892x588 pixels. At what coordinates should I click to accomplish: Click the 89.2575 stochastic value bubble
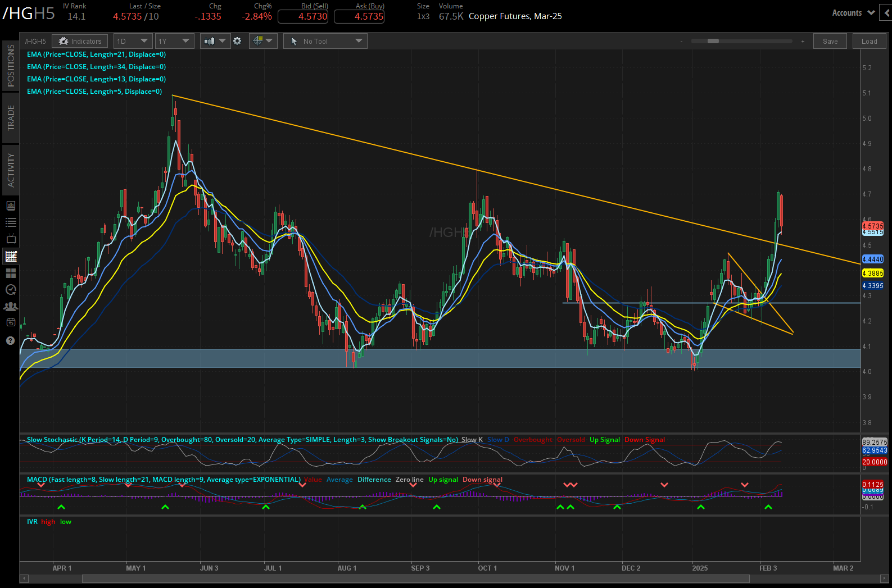click(875, 443)
